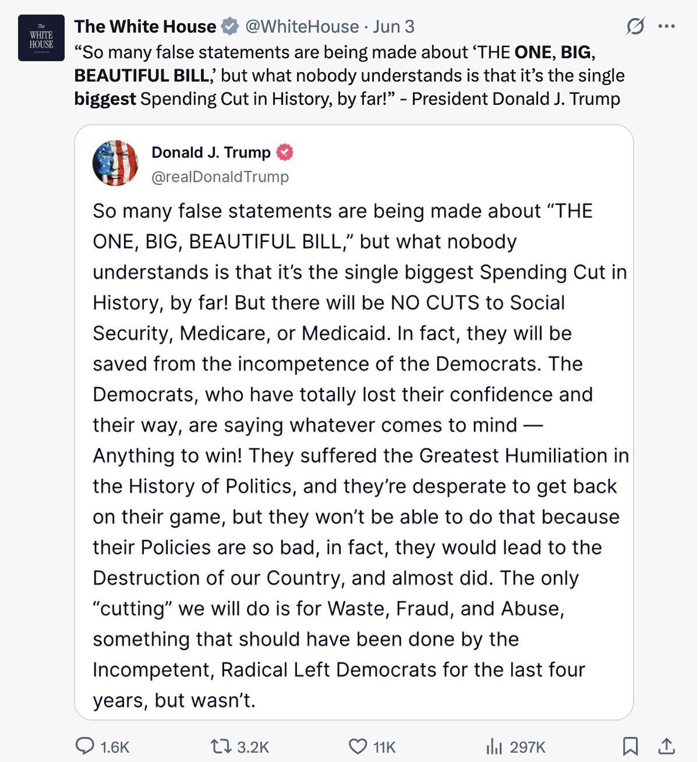Click the Donald J. Trump name in quoted post

(211, 152)
